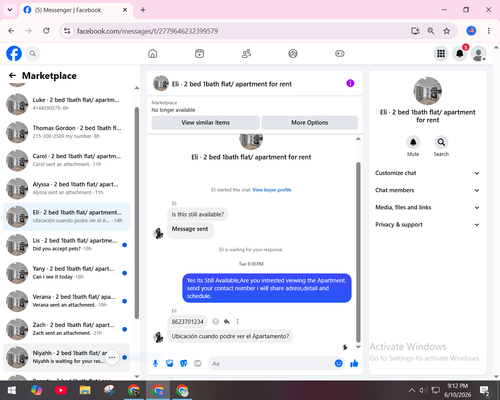This screenshot has width=500, height=400.
Task: Toggle conversation information purple icon
Action: pyautogui.click(x=350, y=83)
